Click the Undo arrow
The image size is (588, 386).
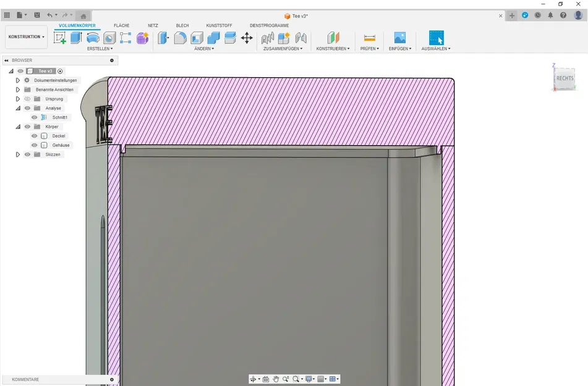[x=49, y=15]
